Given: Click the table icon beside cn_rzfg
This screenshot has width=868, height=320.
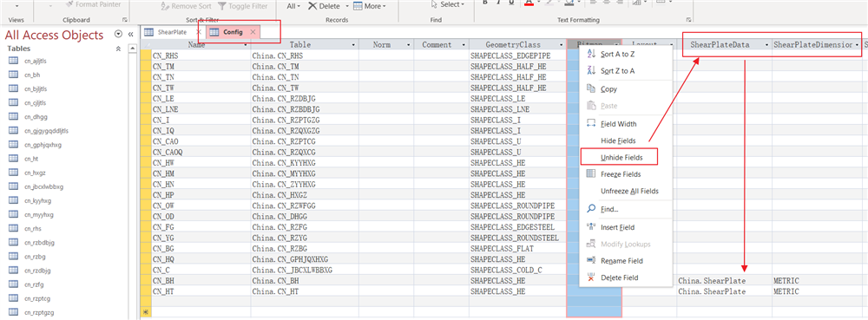Looking at the screenshot, I should point(14,284).
